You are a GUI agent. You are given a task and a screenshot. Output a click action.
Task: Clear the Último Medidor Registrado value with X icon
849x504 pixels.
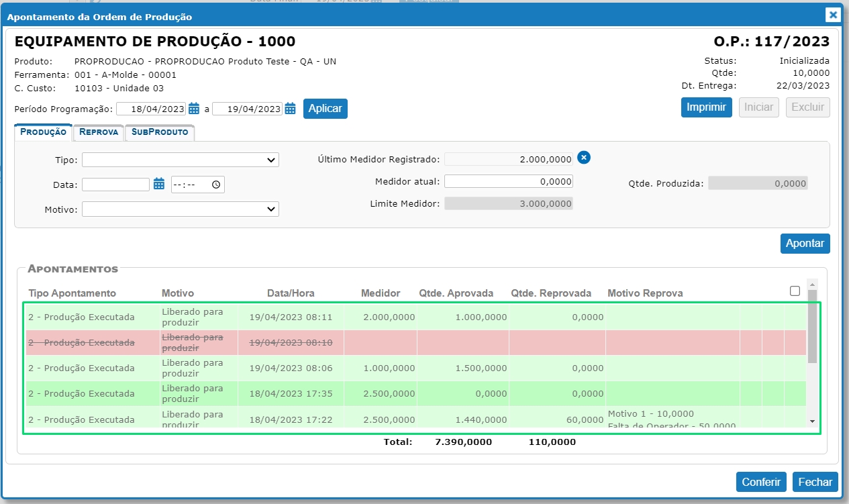coord(584,158)
